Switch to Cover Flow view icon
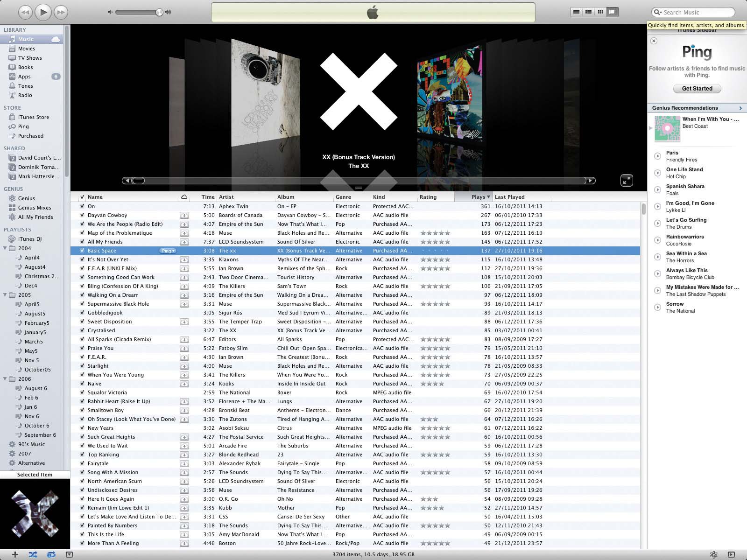The image size is (747, 560). 613,12
